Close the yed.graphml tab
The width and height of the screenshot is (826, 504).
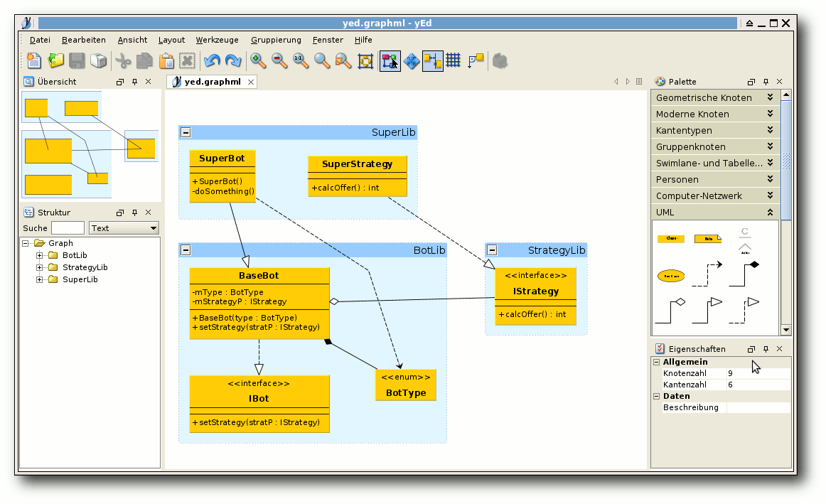[x=251, y=82]
